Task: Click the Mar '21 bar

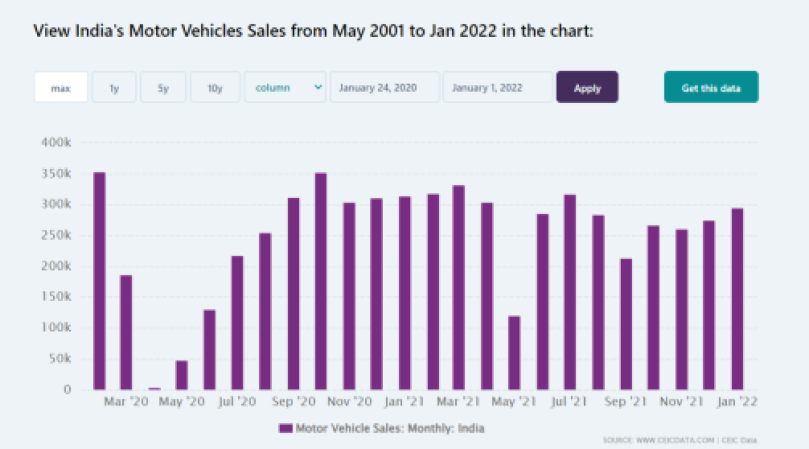Action: point(459,287)
